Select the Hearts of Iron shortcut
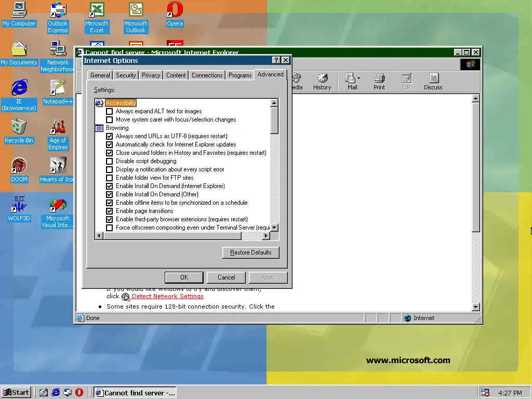532x399 pixels. coord(57,170)
